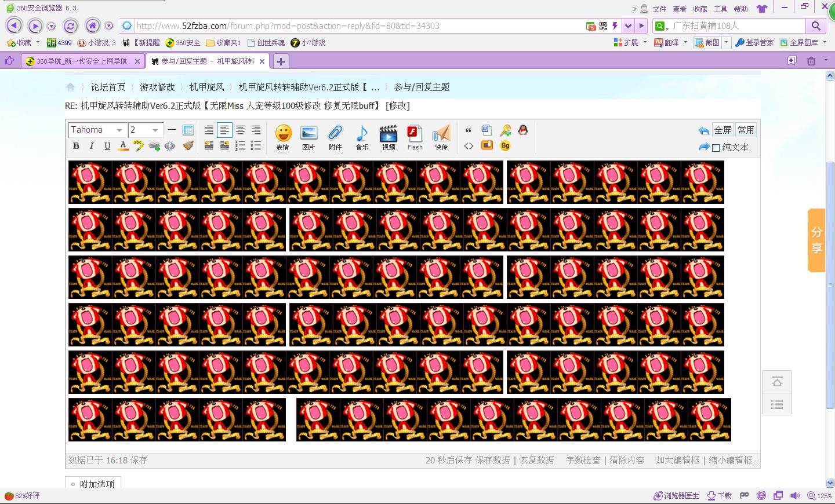Click the browser back button
Screen dimensions: 835x504
14,25
